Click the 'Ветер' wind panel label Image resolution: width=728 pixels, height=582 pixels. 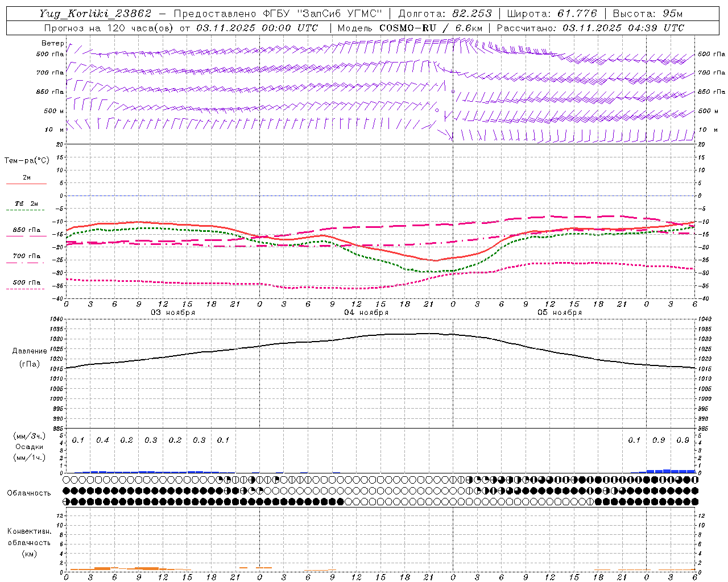[52, 43]
